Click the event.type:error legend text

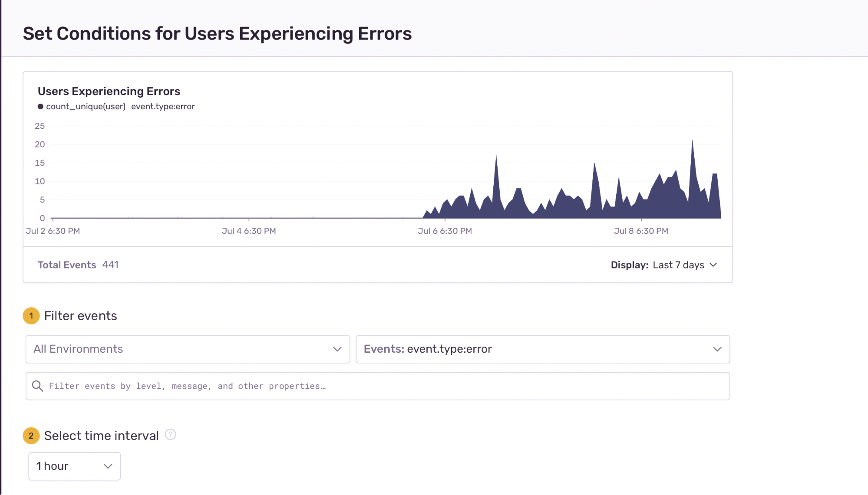pos(163,107)
